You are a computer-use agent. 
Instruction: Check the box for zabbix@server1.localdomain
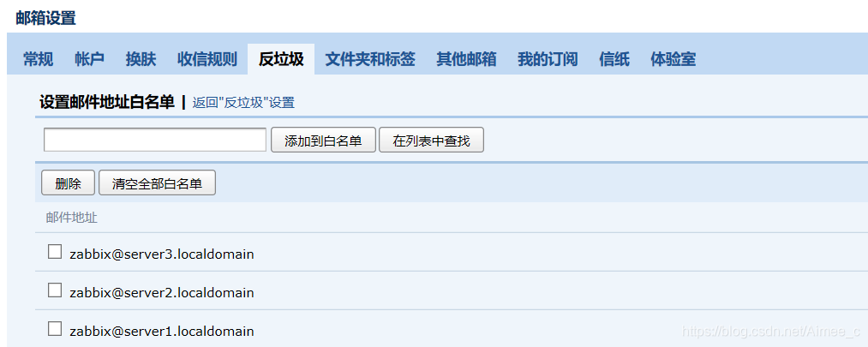tap(55, 329)
